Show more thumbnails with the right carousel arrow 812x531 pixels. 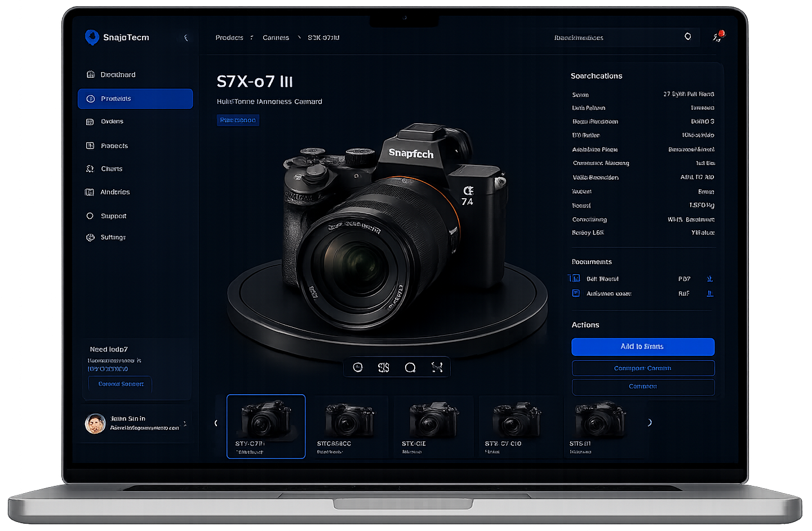pos(650,422)
